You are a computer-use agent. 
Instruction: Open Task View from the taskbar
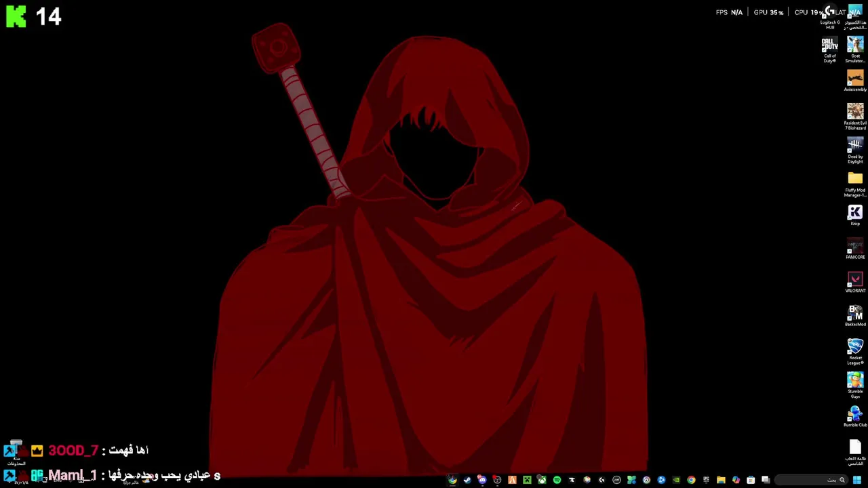[x=766, y=480]
